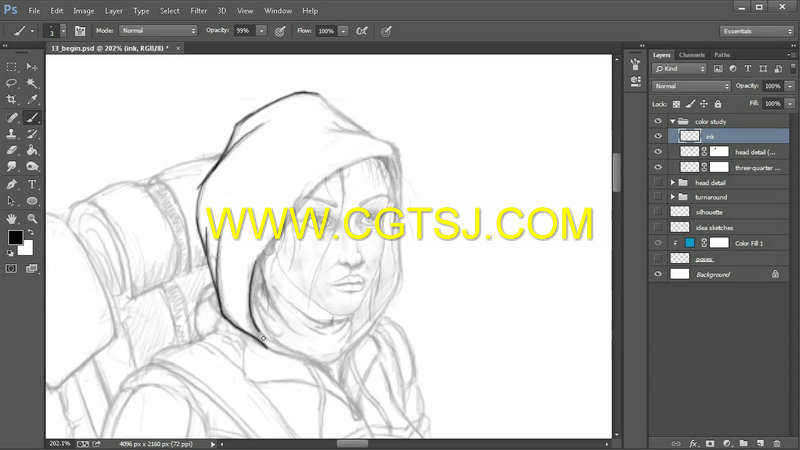Toggle pressure for opacity

click(280, 31)
